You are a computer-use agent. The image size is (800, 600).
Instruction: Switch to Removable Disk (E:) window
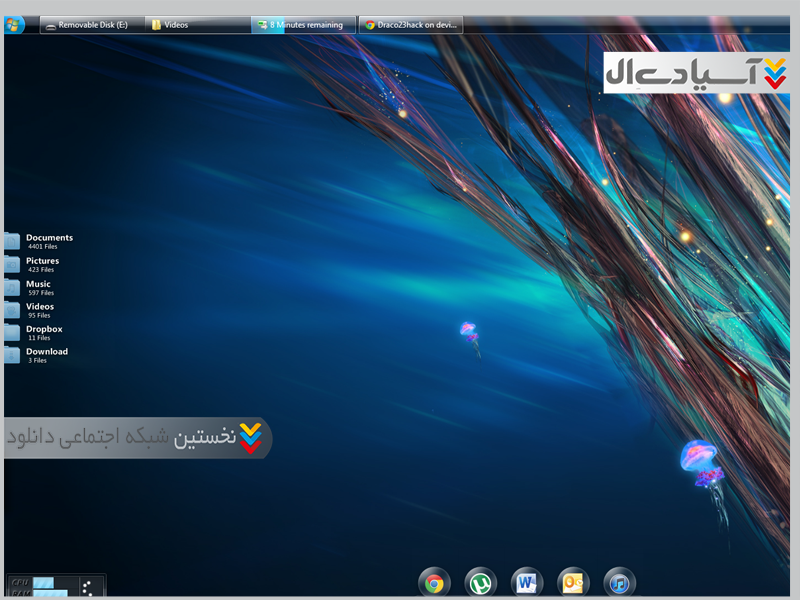point(92,25)
